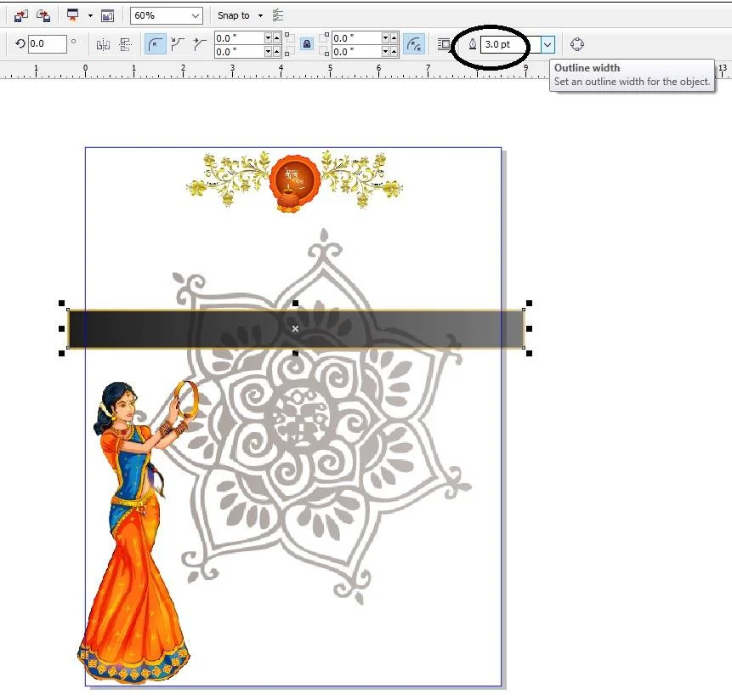Decrease the top-left corner radius with the down arrow
The image size is (732, 700).
(x=268, y=37)
